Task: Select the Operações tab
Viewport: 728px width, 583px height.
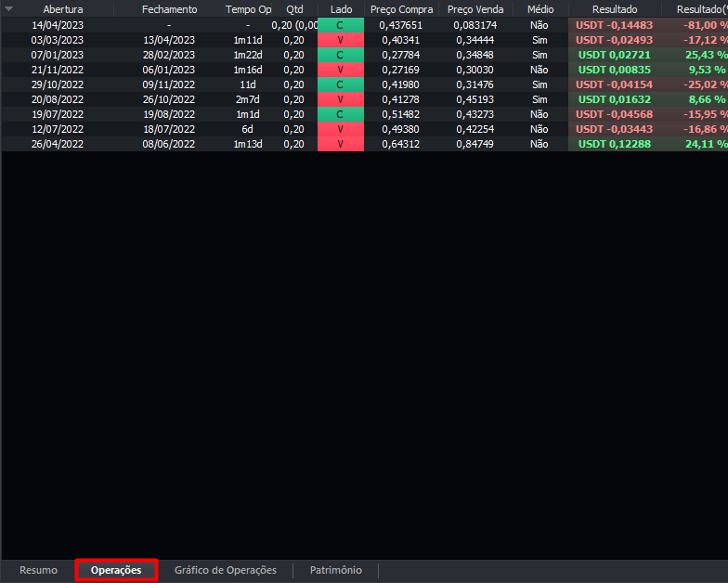Action: (116, 570)
